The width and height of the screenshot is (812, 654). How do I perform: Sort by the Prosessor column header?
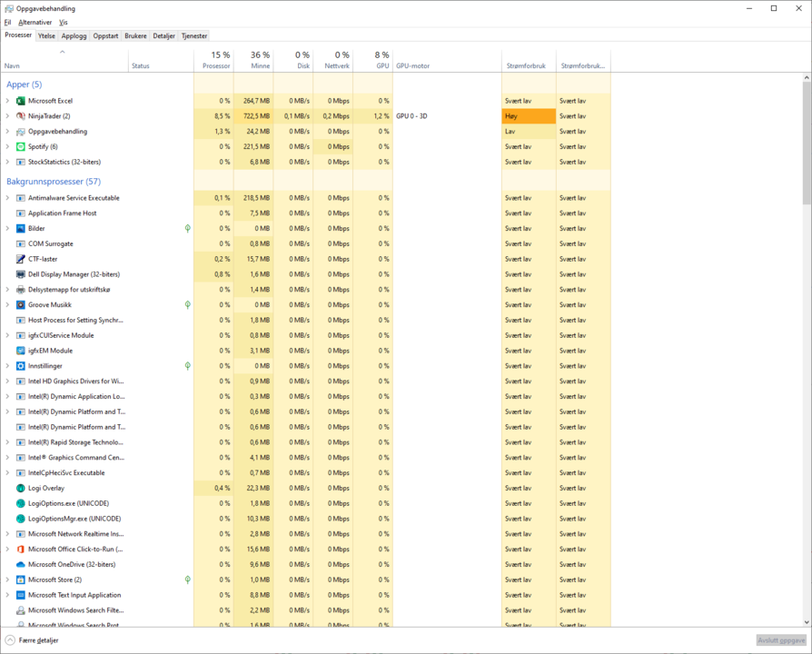tap(213, 61)
